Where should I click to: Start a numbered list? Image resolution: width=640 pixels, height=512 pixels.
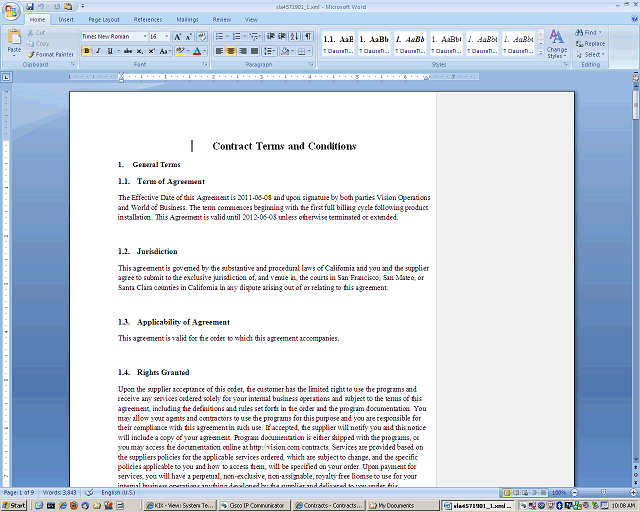tap(236, 37)
